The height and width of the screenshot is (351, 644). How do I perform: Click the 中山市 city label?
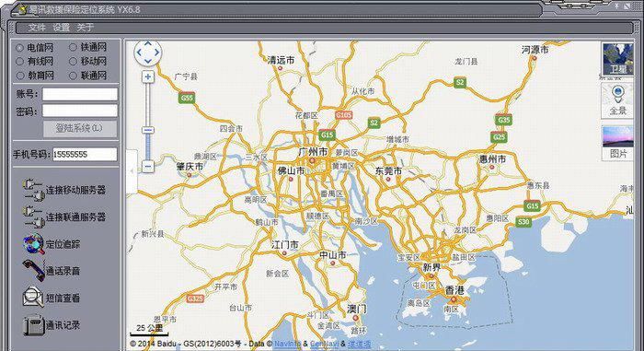tap(333, 255)
